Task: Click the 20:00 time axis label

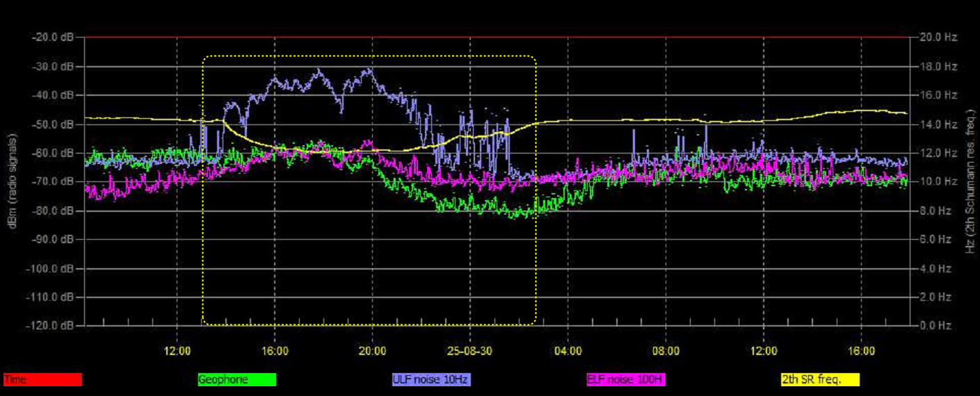Action: pos(373,351)
